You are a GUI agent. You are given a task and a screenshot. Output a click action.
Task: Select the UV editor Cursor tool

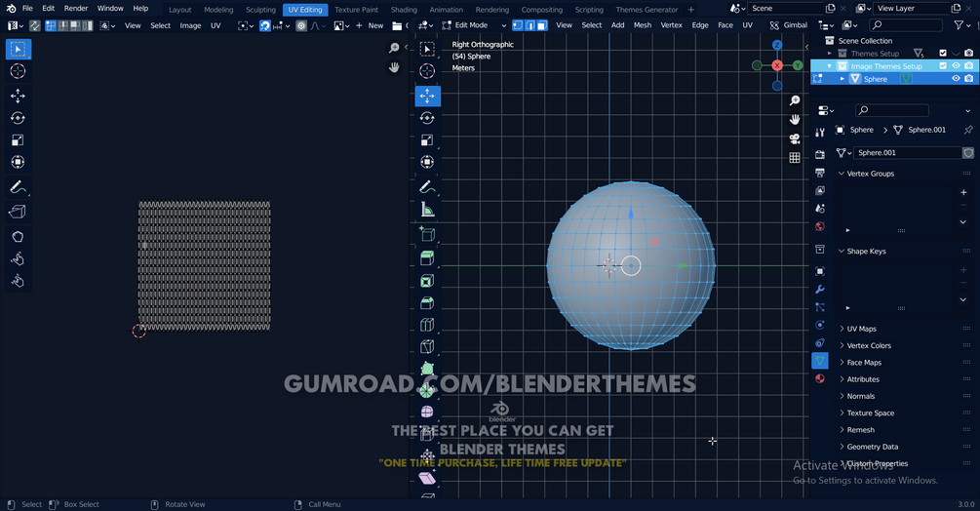pos(18,71)
